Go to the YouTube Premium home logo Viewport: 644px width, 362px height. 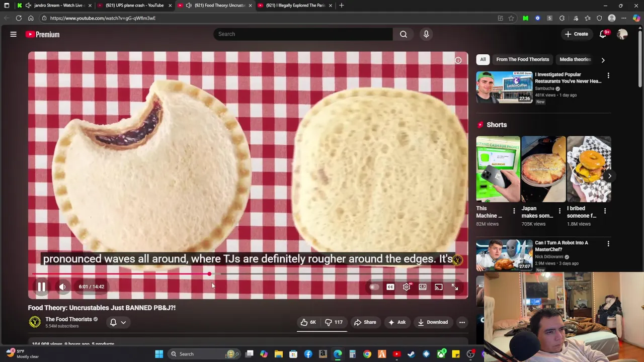(43, 34)
